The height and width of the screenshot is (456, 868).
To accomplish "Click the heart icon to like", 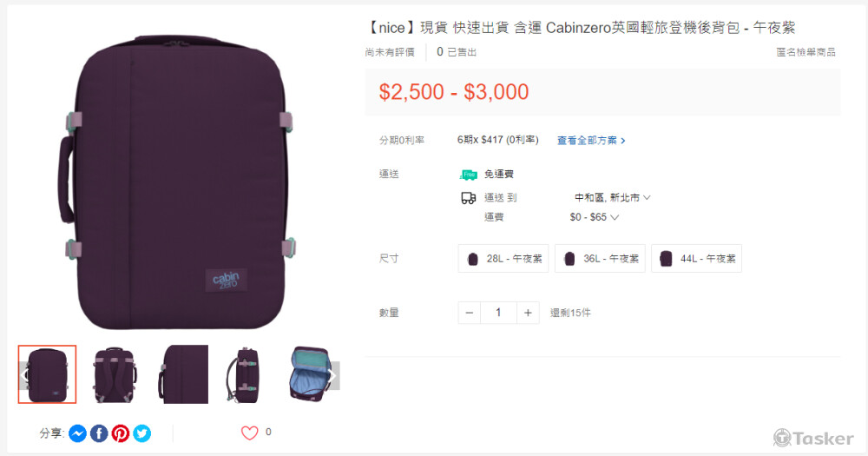I will click(x=250, y=433).
